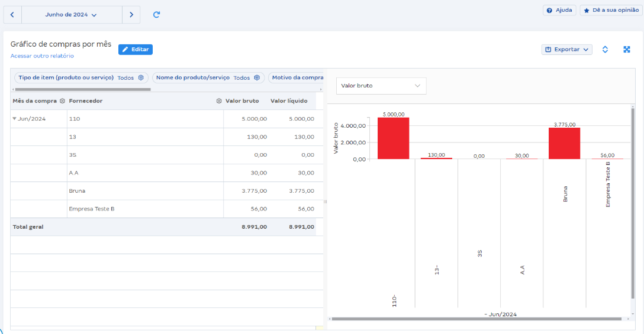
Task: Click the Valor líquido column header
Action: point(289,101)
